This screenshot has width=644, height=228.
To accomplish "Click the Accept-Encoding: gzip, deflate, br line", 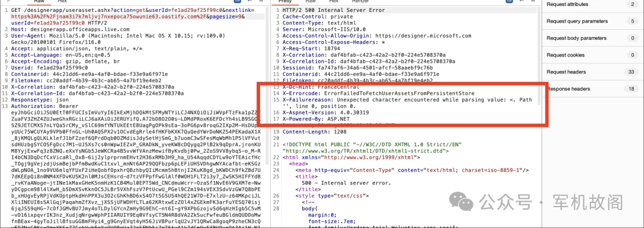I will [x=66, y=61].
